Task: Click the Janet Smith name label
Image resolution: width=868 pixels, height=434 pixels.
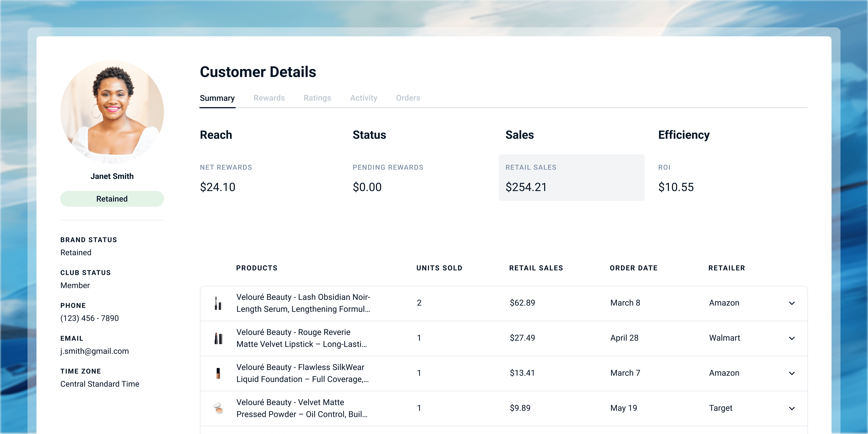Action: 112,176
